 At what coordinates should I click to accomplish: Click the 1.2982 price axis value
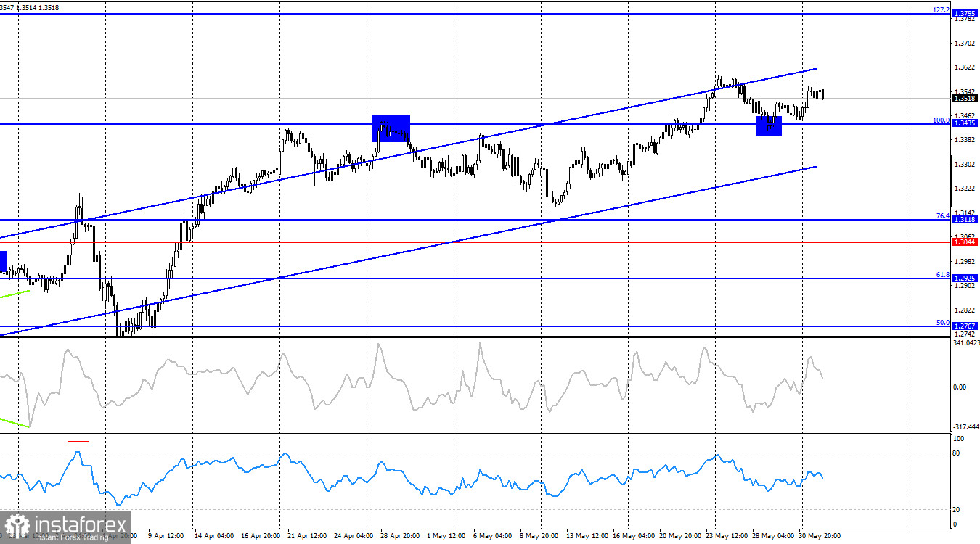(966, 261)
